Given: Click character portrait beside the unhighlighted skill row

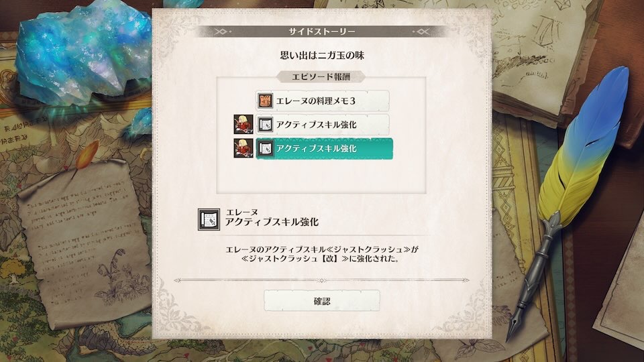Looking at the screenshot, I should (x=243, y=125).
